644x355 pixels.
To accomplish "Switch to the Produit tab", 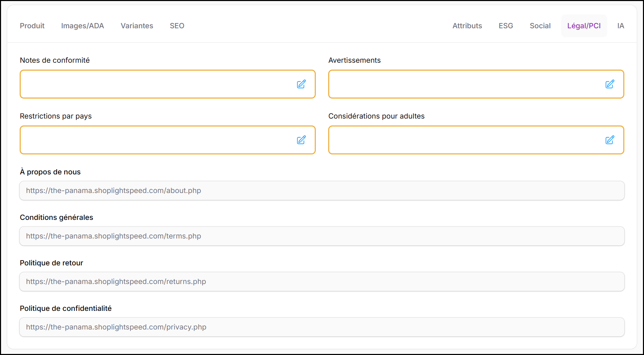I will 32,26.
